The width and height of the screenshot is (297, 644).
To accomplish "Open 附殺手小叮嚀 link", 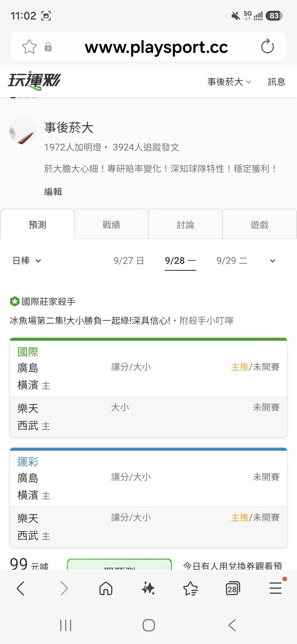I will [206, 321].
